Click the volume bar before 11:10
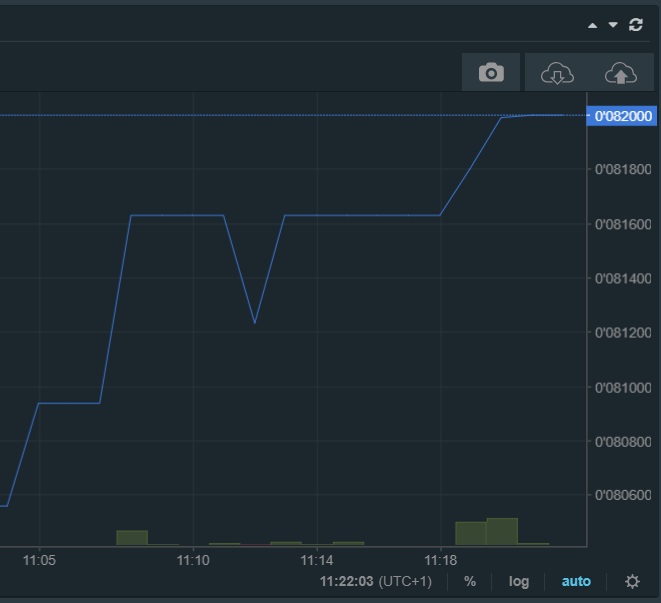This screenshot has height=603, width=661. point(132,538)
